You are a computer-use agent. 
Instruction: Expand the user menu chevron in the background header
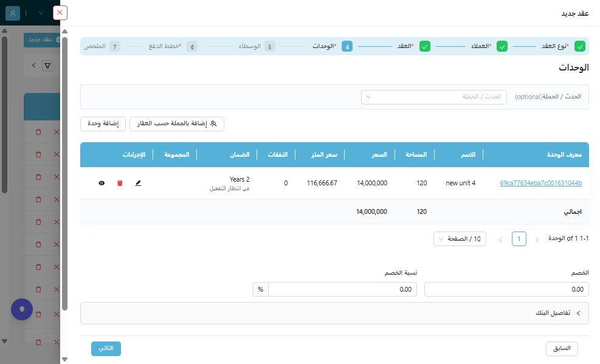pyautogui.click(x=41, y=13)
